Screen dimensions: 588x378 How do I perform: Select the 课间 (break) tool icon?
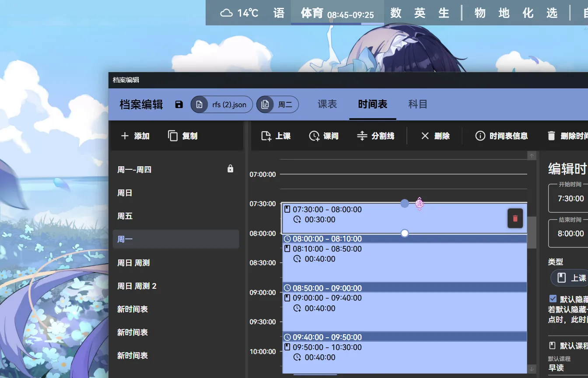313,136
